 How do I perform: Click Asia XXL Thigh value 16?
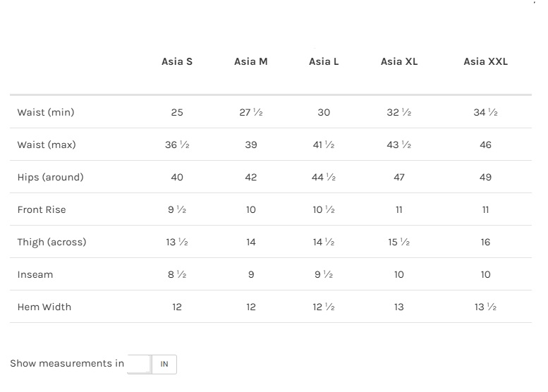click(x=485, y=242)
